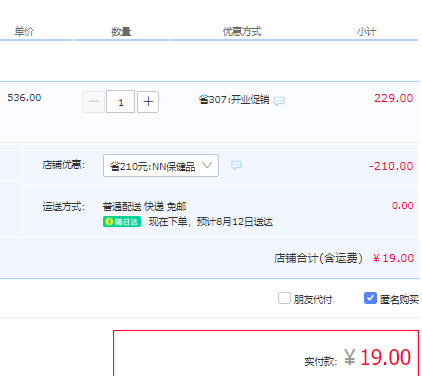
Task: Click the 省307:开业促销 promotion text
Action: [x=234, y=99]
